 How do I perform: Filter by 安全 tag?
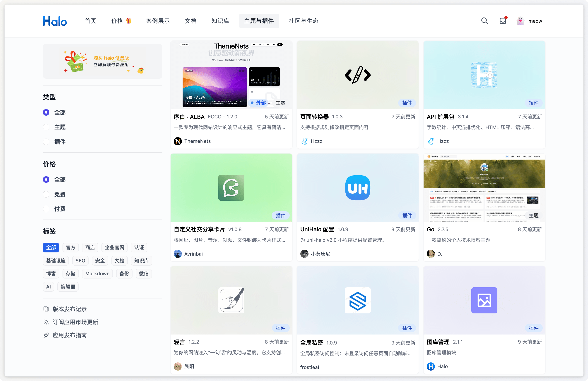tap(100, 261)
